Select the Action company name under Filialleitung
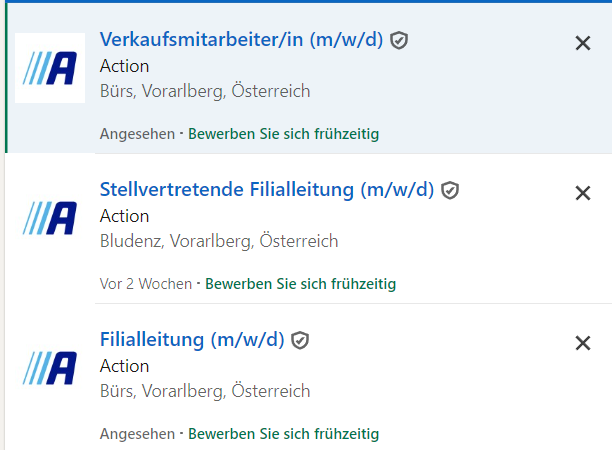 (x=125, y=366)
